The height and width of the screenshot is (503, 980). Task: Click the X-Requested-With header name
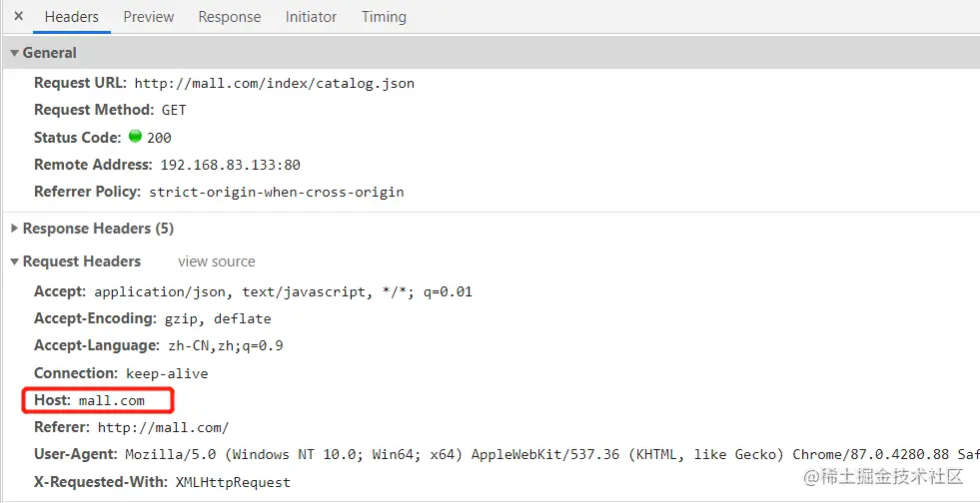tap(101, 482)
